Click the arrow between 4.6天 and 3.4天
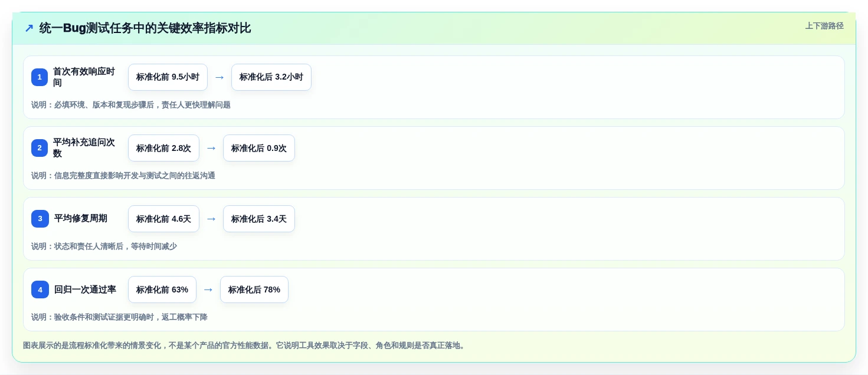This screenshot has width=868, height=375. [211, 219]
